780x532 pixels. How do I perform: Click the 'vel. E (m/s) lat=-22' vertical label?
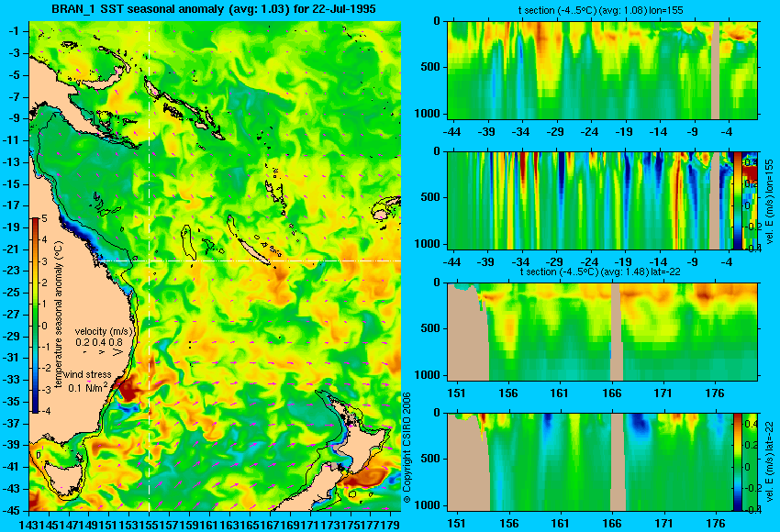click(x=770, y=460)
